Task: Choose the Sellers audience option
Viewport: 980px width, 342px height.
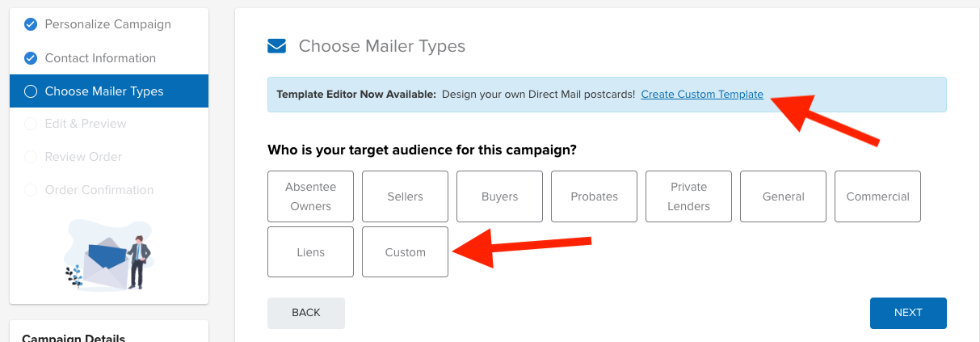Action: click(x=405, y=196)
